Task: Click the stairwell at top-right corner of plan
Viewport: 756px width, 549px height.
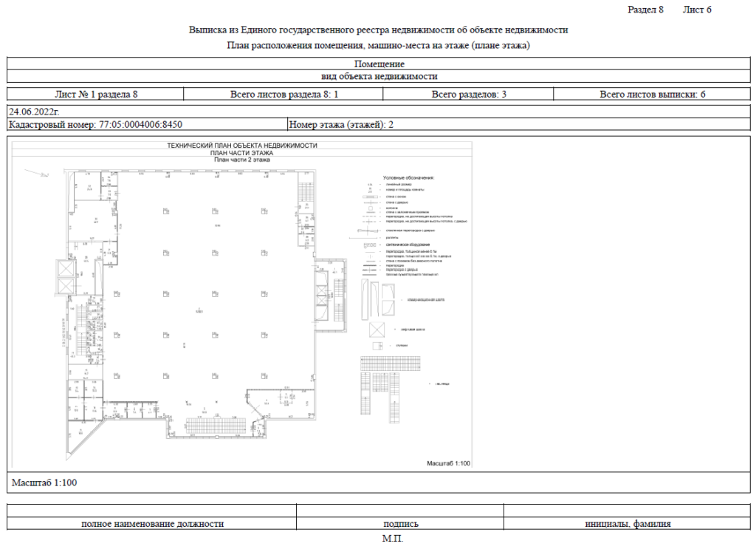Action: click(x=306, y=192)
